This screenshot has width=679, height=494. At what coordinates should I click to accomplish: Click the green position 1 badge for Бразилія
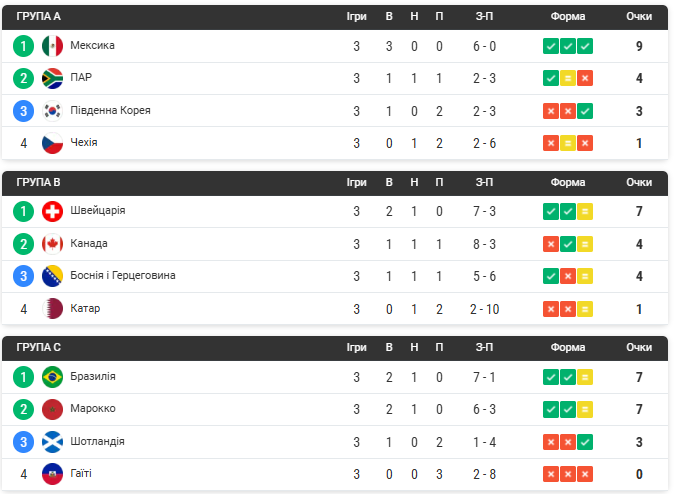pyautogui.click(x=23, y=377)
